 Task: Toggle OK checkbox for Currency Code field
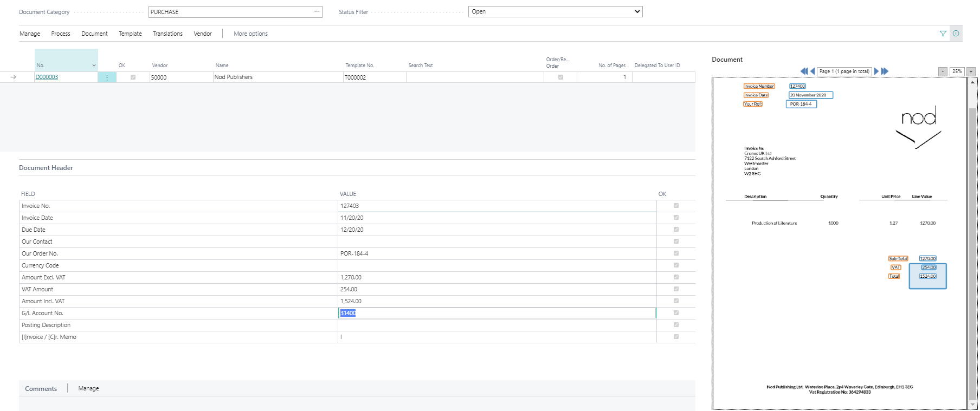pos(676,265)
